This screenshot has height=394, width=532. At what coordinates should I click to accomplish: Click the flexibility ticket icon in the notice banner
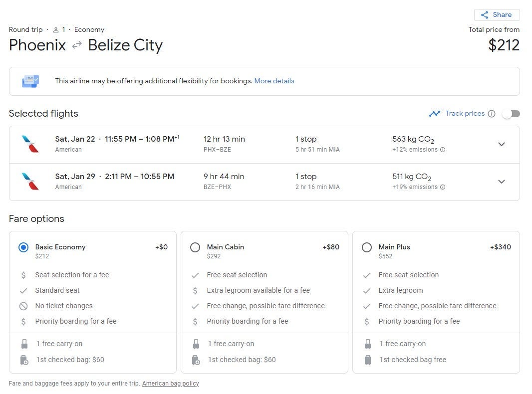[x=30, y=81]
